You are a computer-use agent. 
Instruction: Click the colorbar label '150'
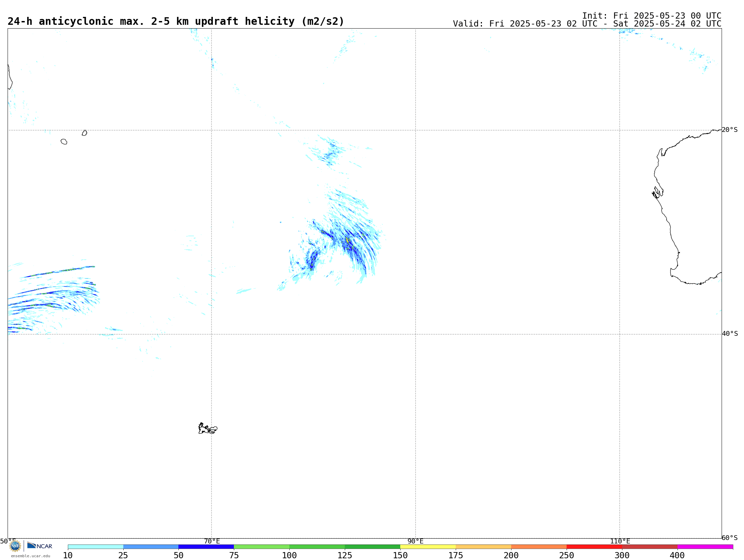(400, 555)
